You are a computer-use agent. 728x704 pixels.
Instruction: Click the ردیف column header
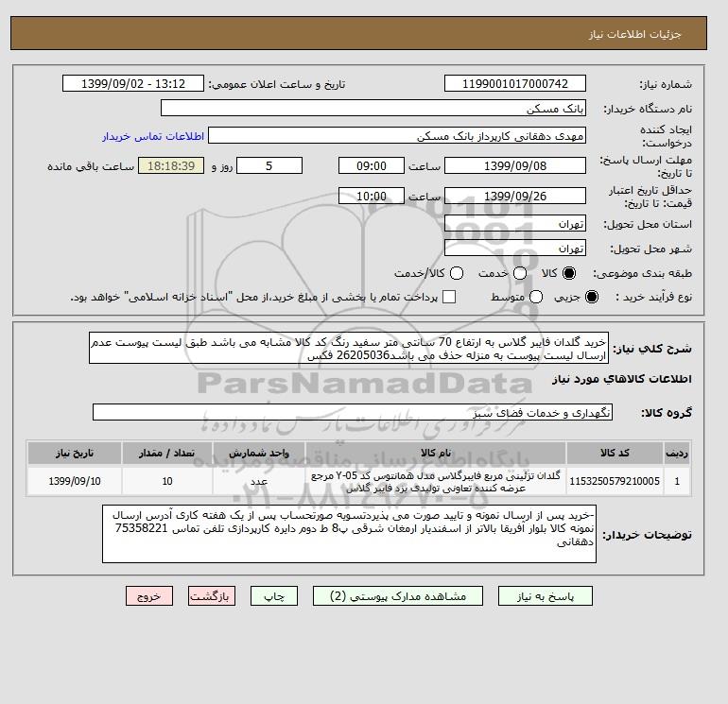[x=677, y=453]
